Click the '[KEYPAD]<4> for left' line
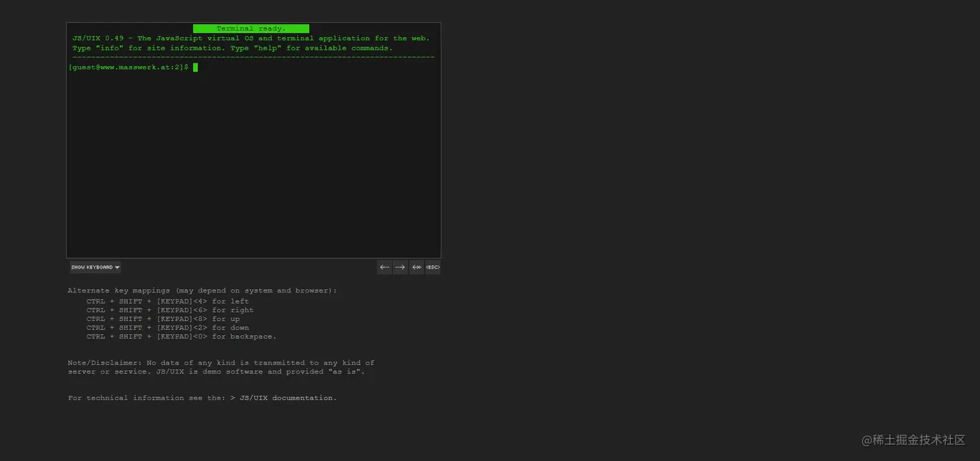This screenshot has width=980, height=461. [167, 301]
